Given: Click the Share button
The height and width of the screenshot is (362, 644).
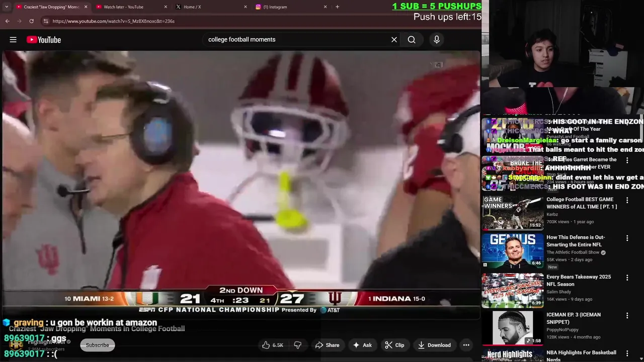Looking at the screenshot, I should click(327, 345).
